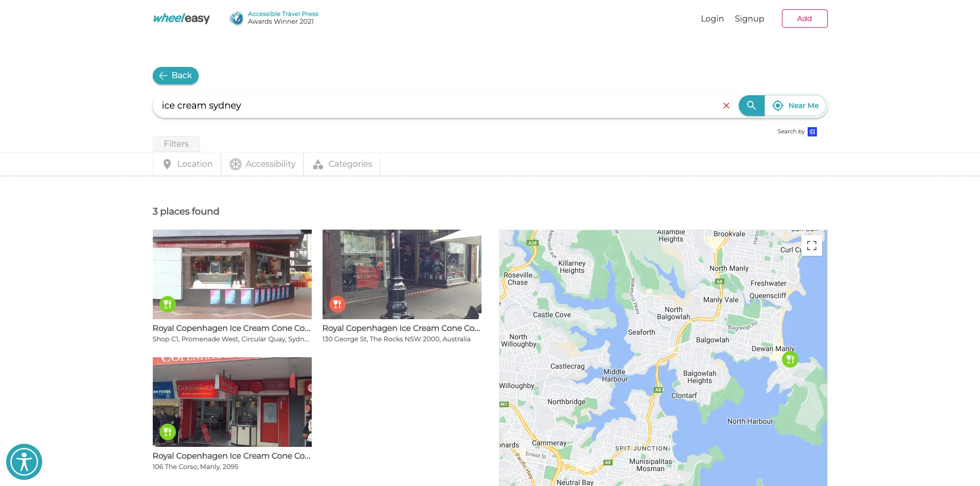This screenshot has width=980, height=486.
Task: Click the Algolia Search by logo
Action: tap(812, 132)
